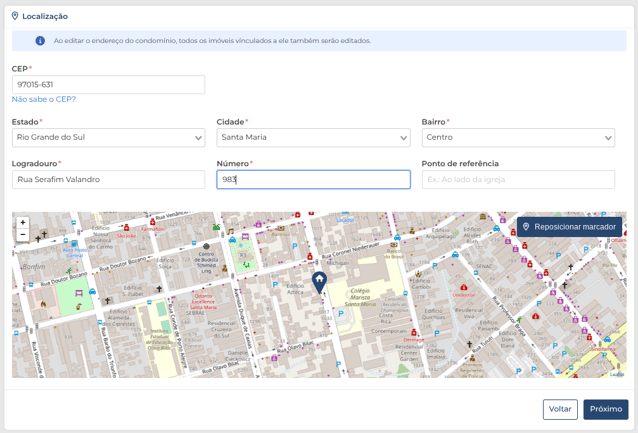The image size is (638, 433).
Task: Expand the Cidade dropdown showing Santa Maria
Action: 313,138
